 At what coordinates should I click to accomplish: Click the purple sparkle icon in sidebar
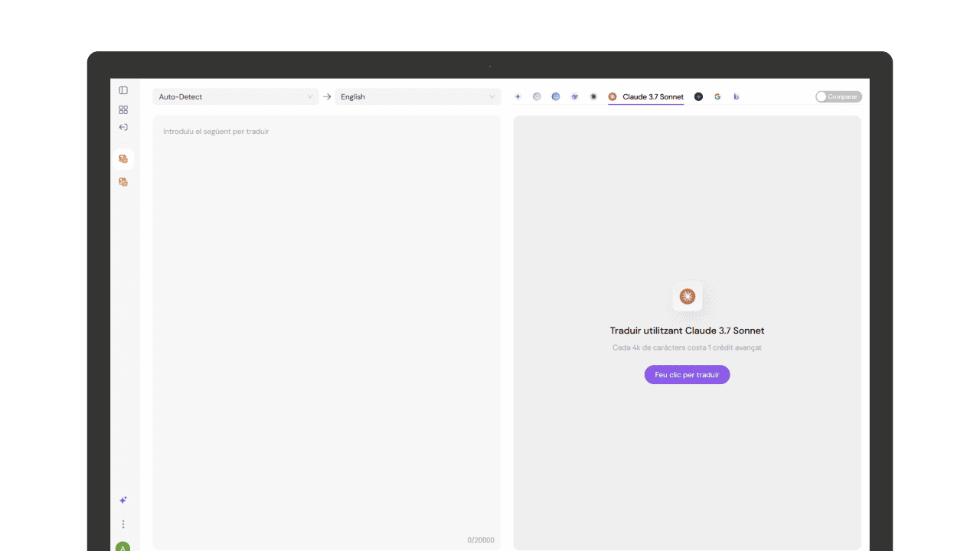coord(123,500)
